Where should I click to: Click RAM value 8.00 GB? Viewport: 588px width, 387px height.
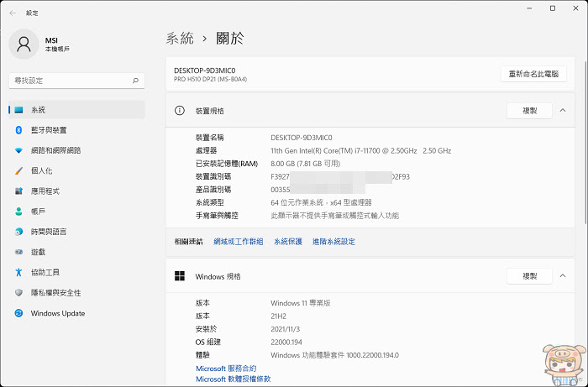pos(305,164)
